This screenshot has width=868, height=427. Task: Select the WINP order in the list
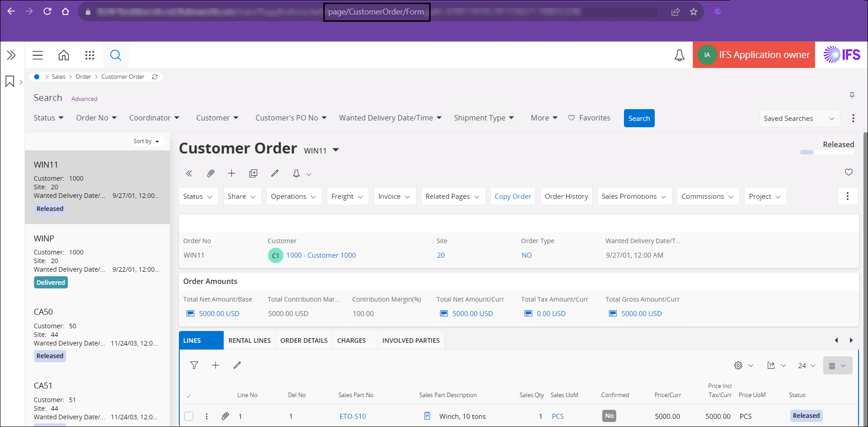pos(97,260)
